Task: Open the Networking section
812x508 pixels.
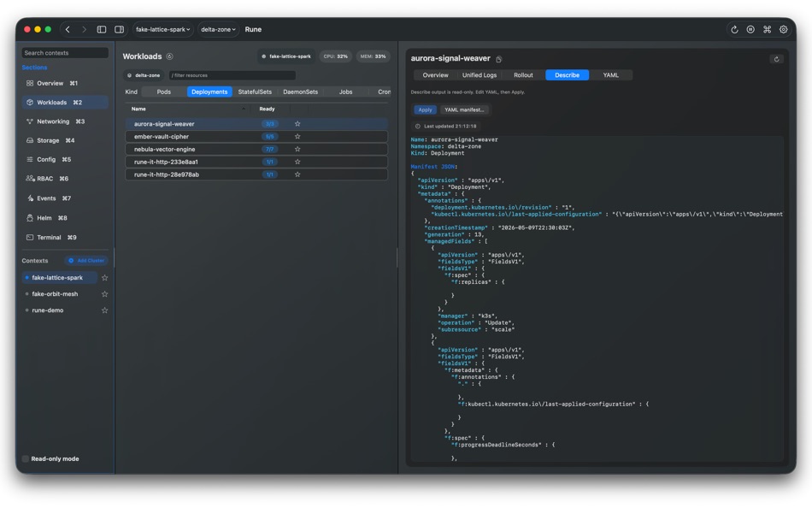Action: (65, 121)
